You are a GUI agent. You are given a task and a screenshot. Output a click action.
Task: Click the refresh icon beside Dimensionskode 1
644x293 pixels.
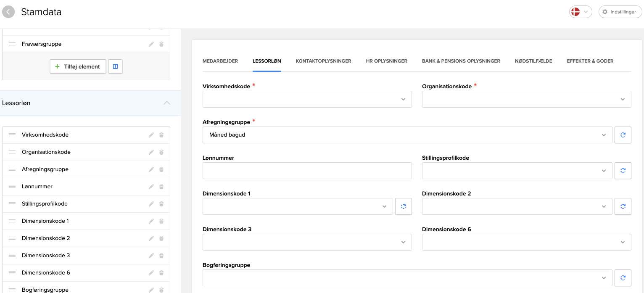(403, 206)
